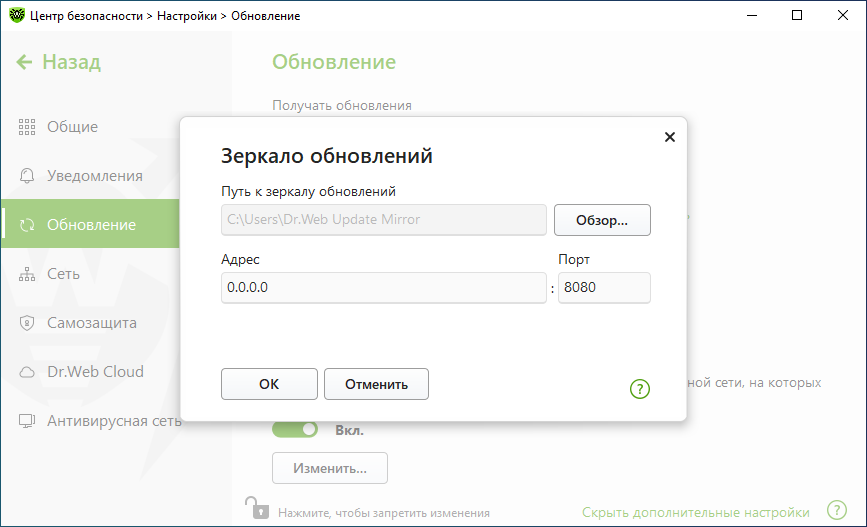The image size is (867, 527).
Task: Select the Обновление section in sidebar
Action: [90, 223]
